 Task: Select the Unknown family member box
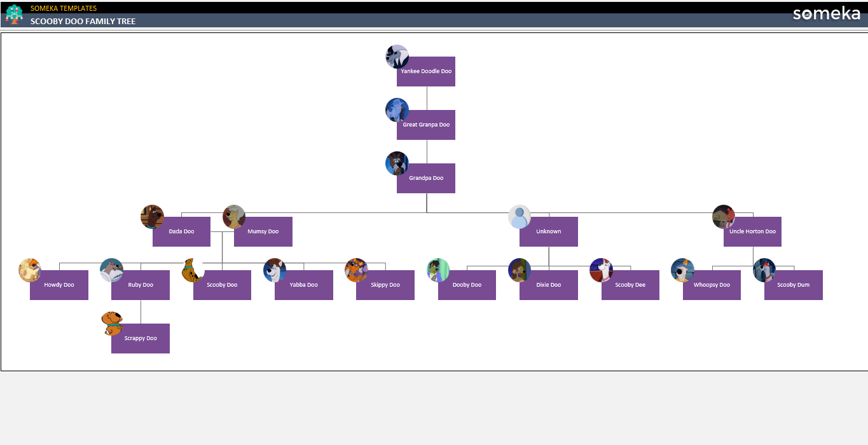[x=549, y=231]
